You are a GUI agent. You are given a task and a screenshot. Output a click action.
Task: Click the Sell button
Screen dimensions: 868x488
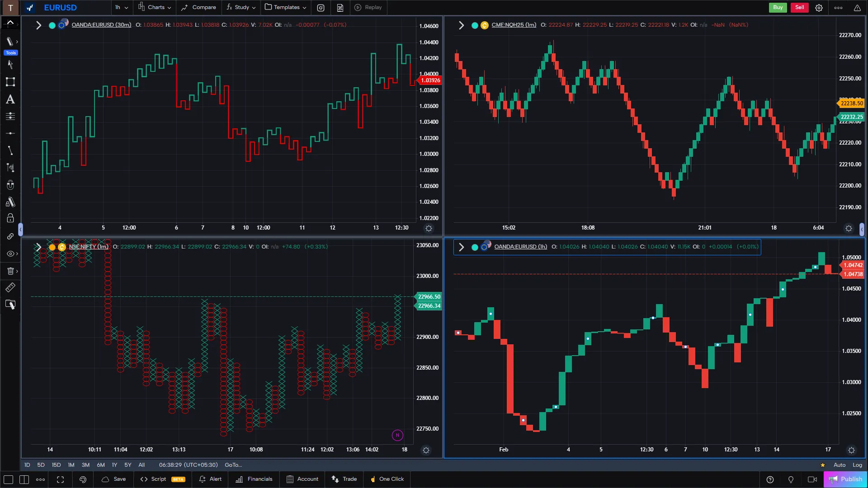799,7
